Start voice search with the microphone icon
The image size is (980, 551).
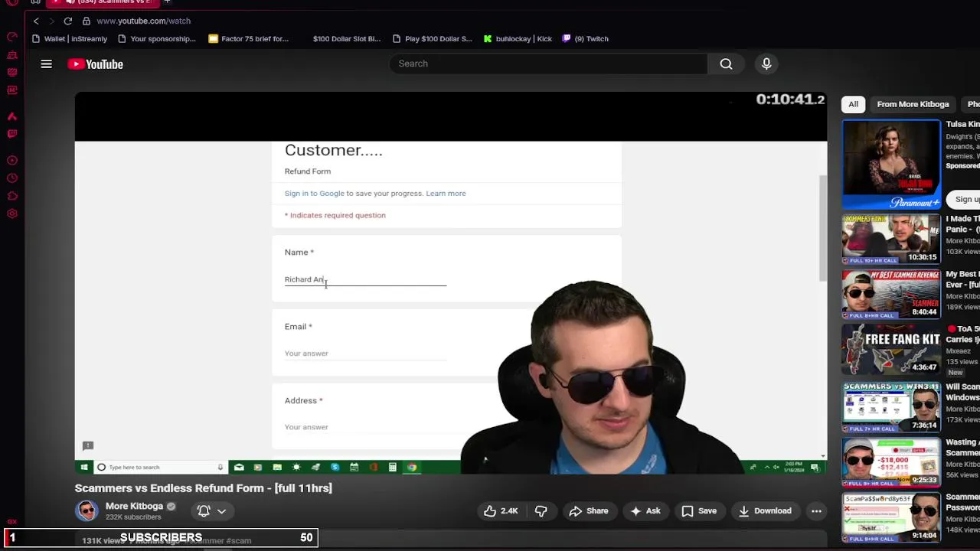pyautogui.click(x=766, y=64)
